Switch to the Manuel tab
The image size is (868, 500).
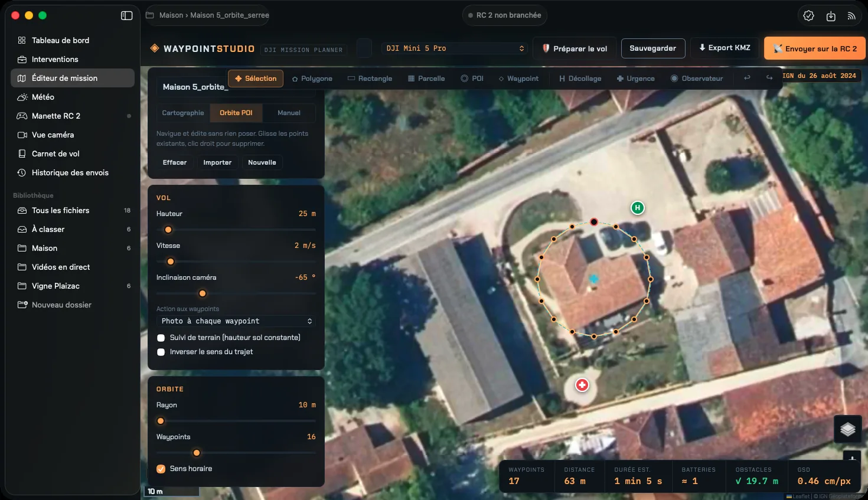coord(289,113)
